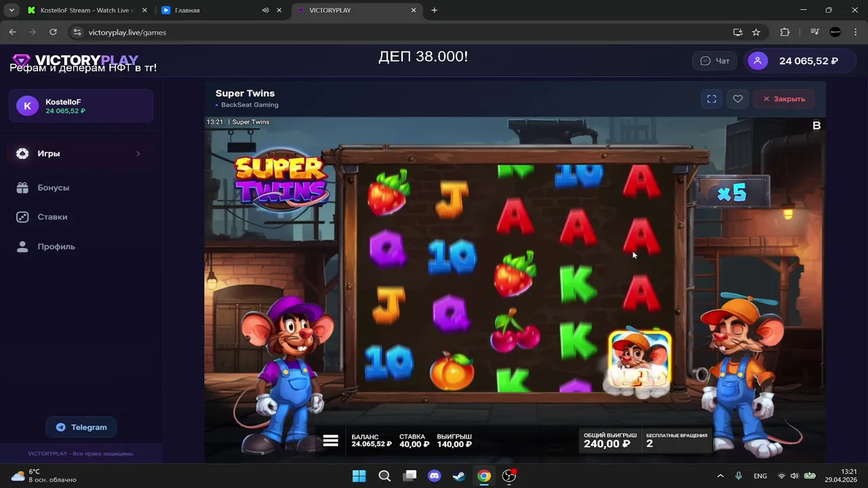The height and width of the screenshot is (488, 868).
Task: Open Windows taskbar search
Action: 384,476
